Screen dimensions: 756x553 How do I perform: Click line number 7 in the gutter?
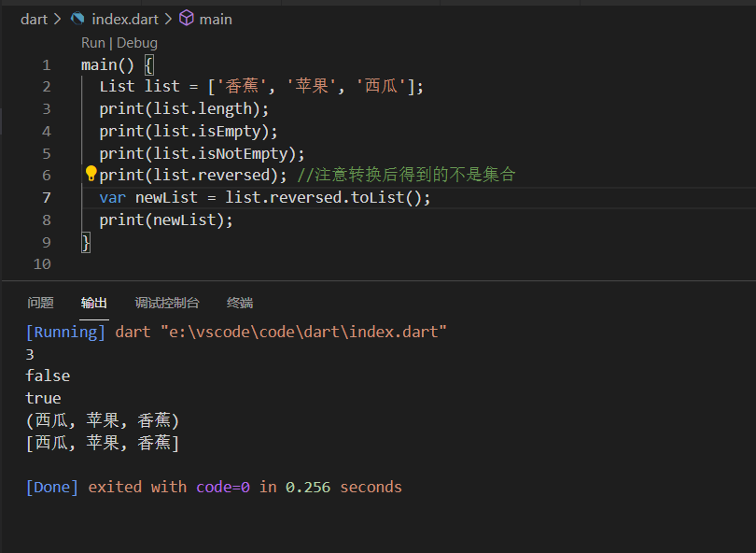[x=47, y=198]
